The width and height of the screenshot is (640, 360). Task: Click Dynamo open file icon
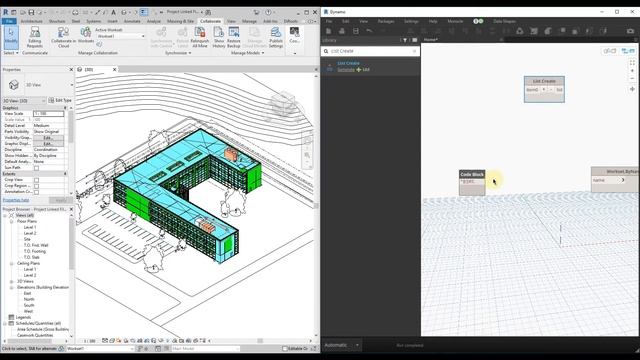tap(342, 31)
